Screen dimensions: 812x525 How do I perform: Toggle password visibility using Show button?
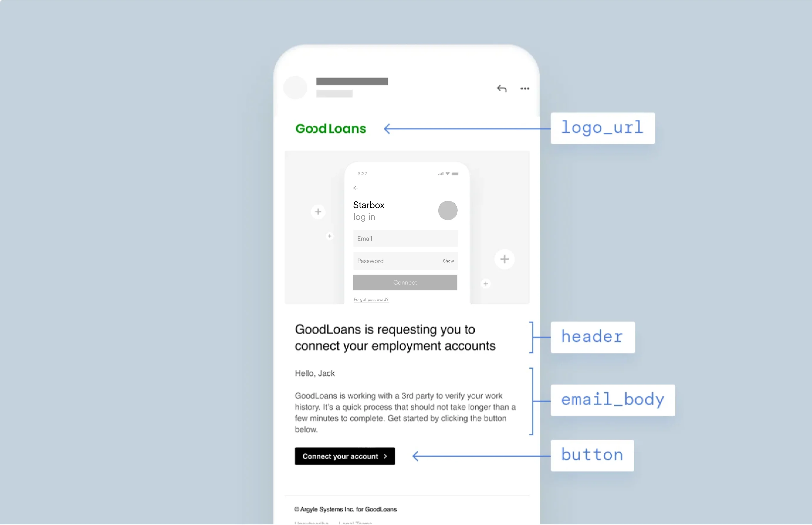click(449, 261)
